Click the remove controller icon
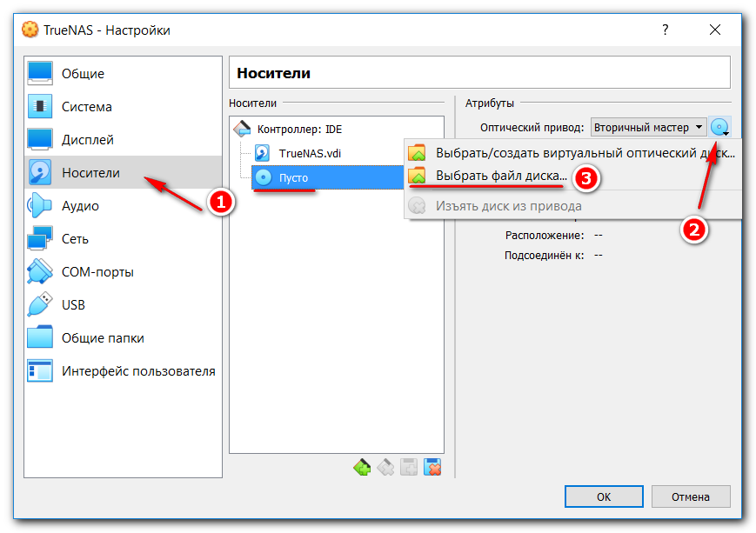This screenshot has height=533, width=756. click(x=385, y=467)
